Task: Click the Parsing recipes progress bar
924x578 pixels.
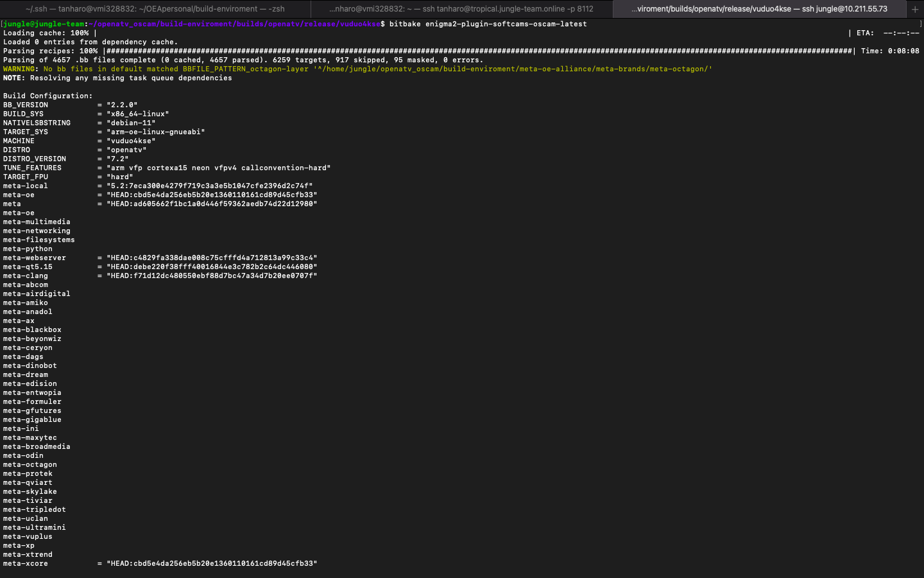Action: 479,51
